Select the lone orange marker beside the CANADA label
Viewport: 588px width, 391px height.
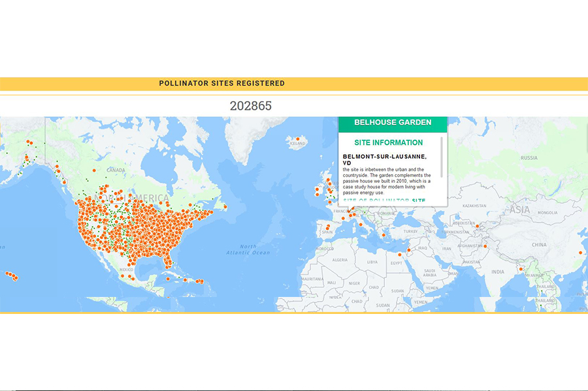click(x=94, y=170)
